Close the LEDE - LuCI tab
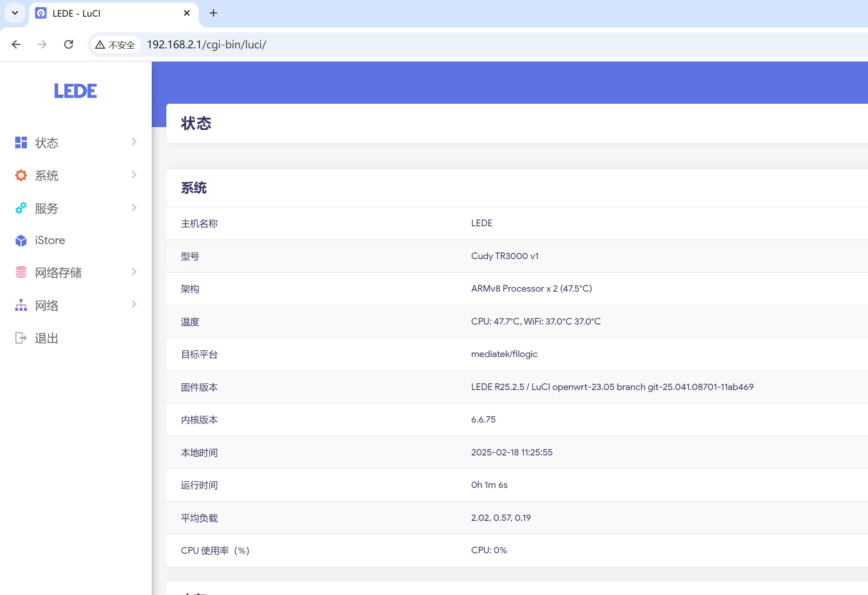868x595 pixels. (187, 13)
